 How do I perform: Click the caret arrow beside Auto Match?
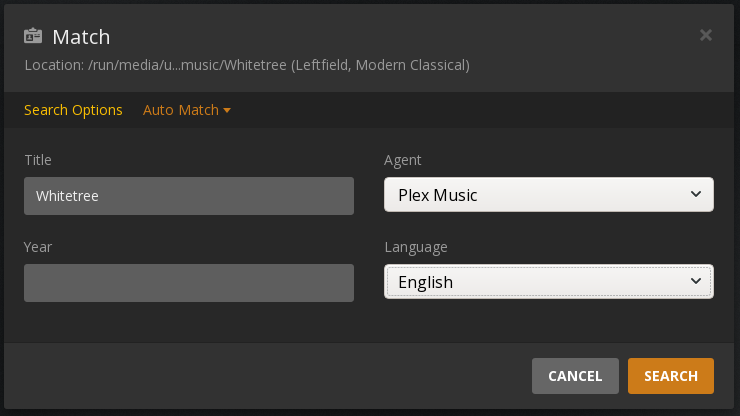tap(227, 110)
